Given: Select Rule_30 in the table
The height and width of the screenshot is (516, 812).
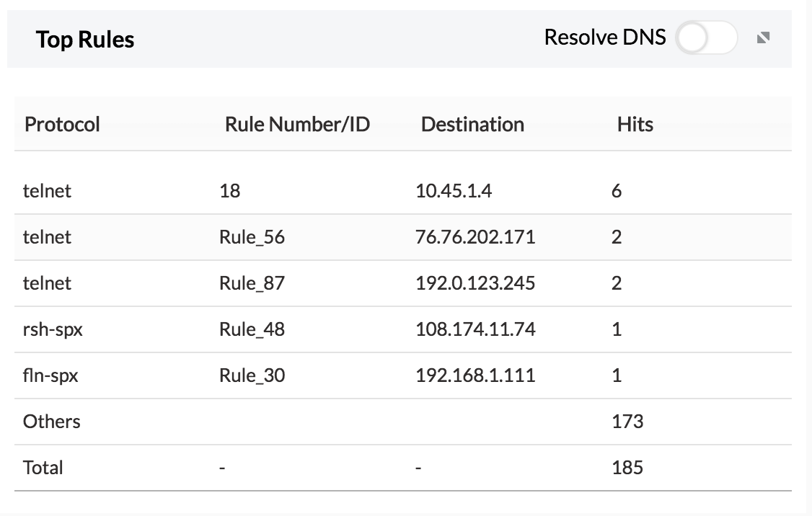Looking at the screenshot, I should 252,375.
